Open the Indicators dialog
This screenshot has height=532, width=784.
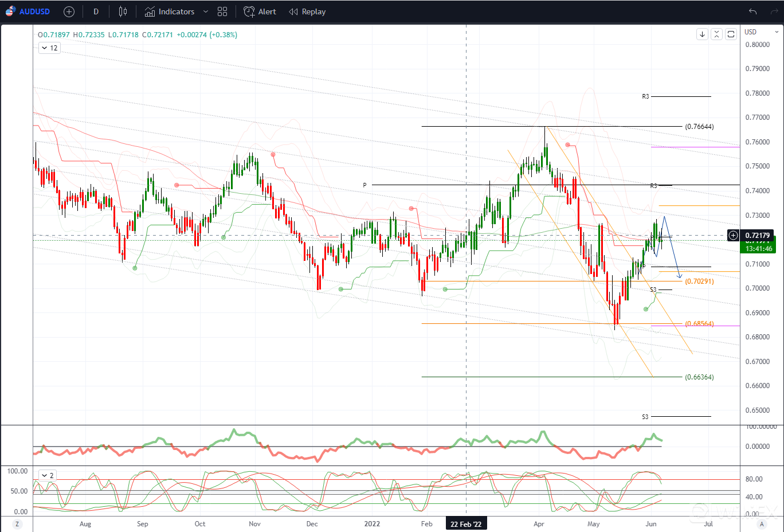click(x=170, y=11)
